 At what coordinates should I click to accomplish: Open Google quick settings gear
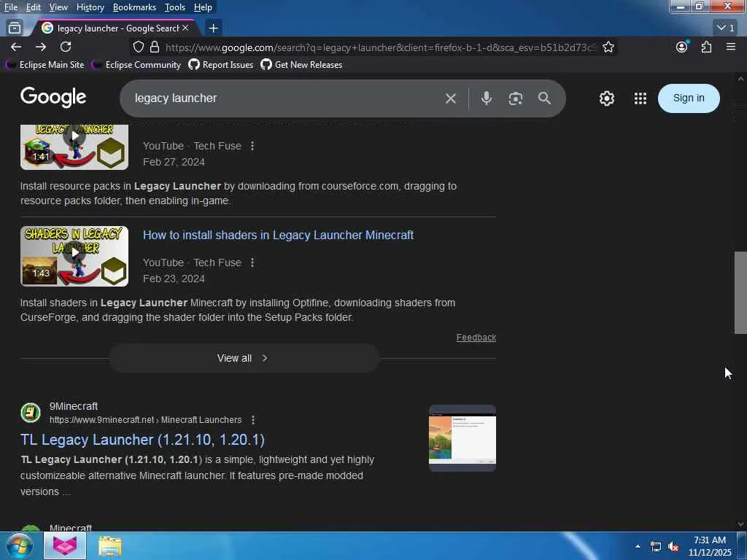606,98
